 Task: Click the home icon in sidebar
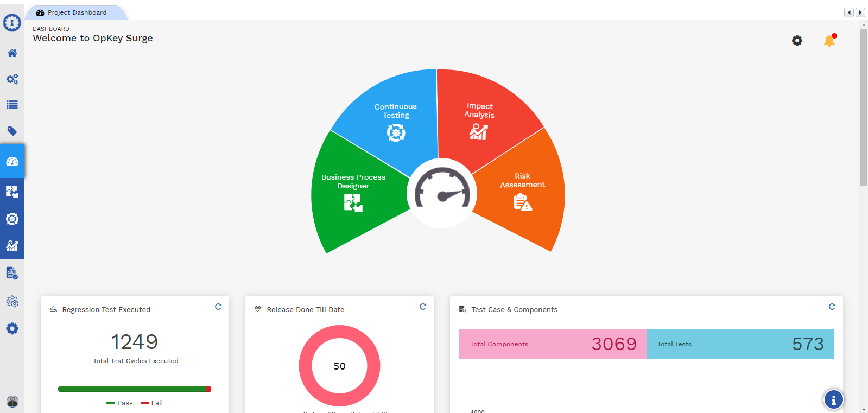click(x=12, y=53)
